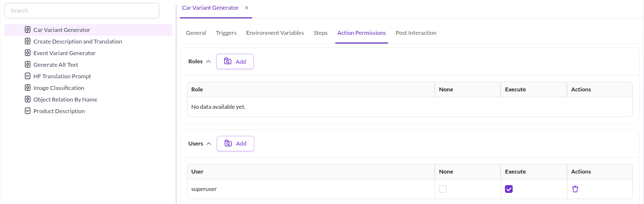644x204 pixels.
Task: Click the Object Relation By Name icon
Action: (28, 100)
